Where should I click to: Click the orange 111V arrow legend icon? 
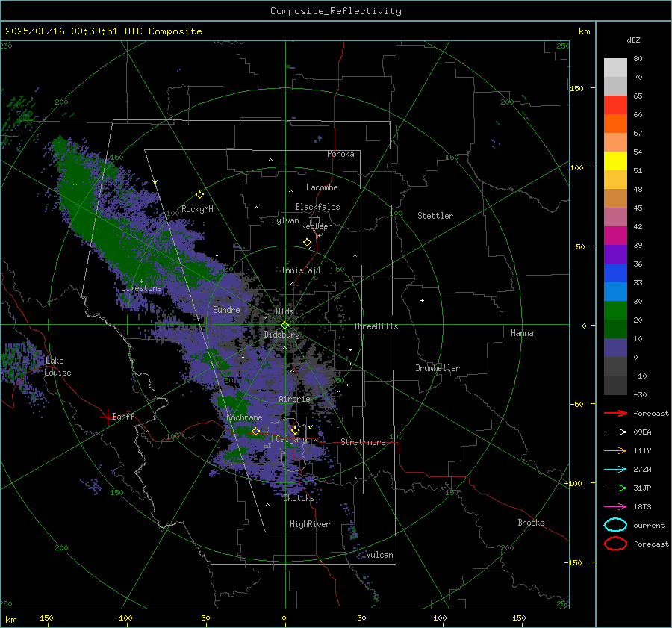(615, 450)
